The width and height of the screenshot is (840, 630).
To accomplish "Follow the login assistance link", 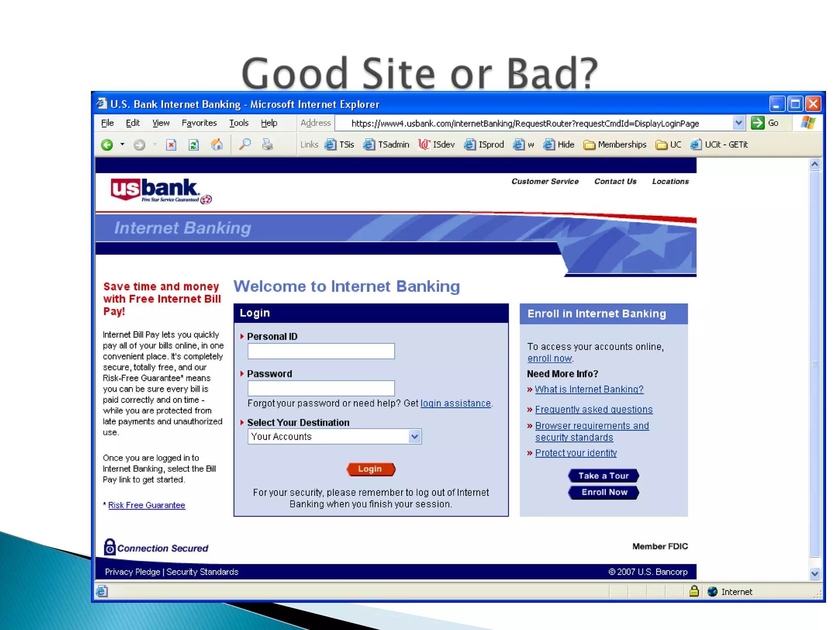I will click(456, 404).
